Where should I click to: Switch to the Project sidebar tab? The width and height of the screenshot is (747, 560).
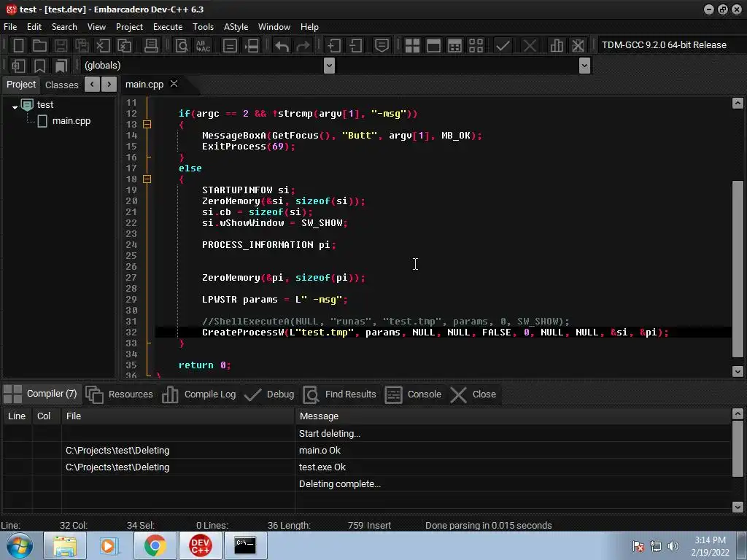(x=21, y=85)
